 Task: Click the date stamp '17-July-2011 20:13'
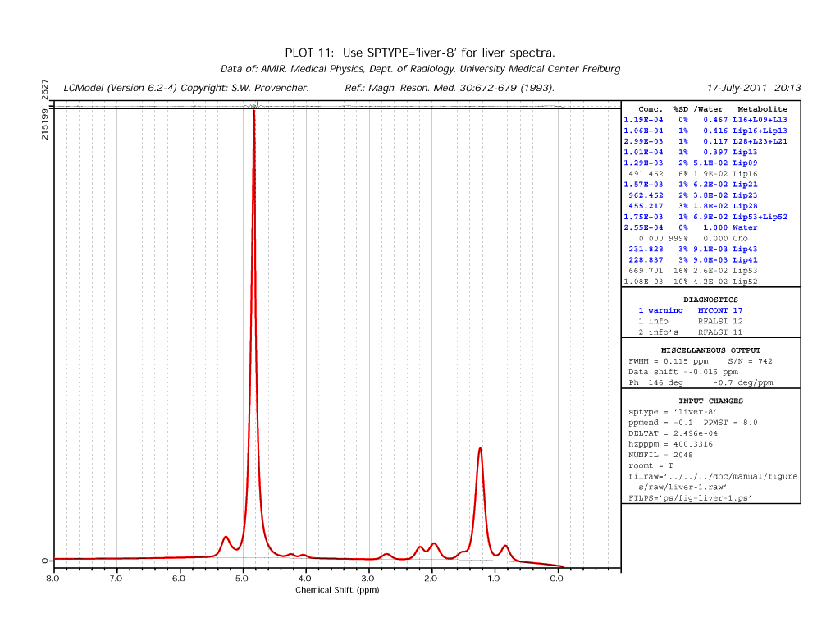[754, 88]
